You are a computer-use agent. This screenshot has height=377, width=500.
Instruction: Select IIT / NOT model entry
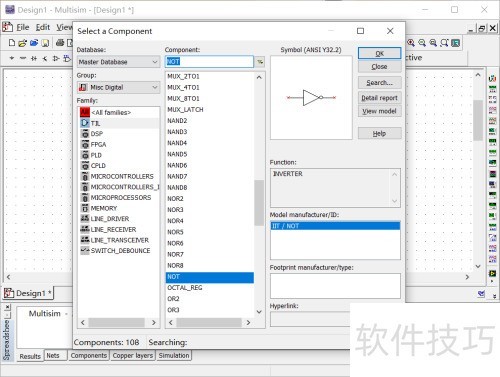[335, 226]
